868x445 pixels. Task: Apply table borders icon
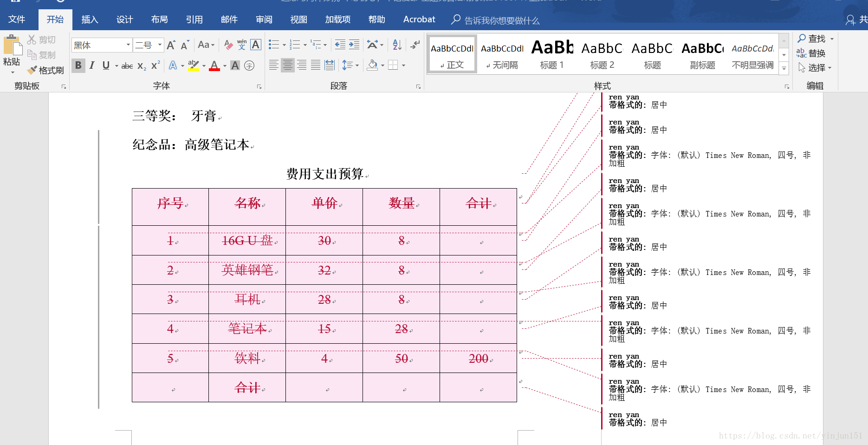pyautogui.click(x=393, y=65)
